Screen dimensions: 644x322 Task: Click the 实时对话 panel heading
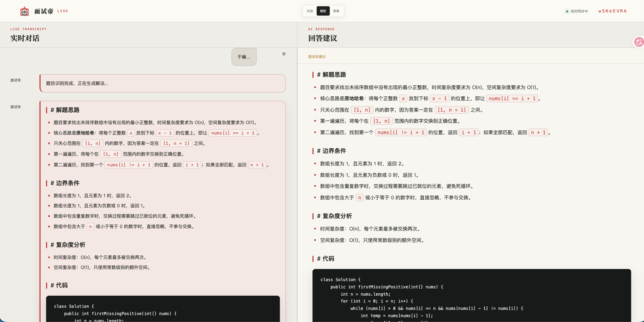[x=25, y=38]
